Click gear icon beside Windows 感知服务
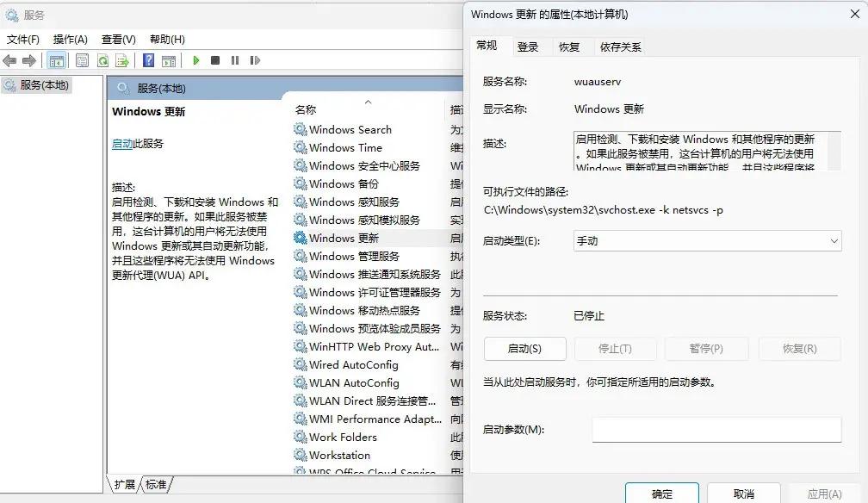868x503 pixels. [300, 202]
